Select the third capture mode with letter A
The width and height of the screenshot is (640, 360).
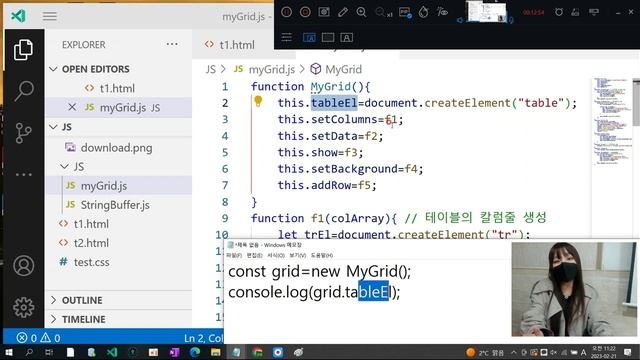point(347,38)
